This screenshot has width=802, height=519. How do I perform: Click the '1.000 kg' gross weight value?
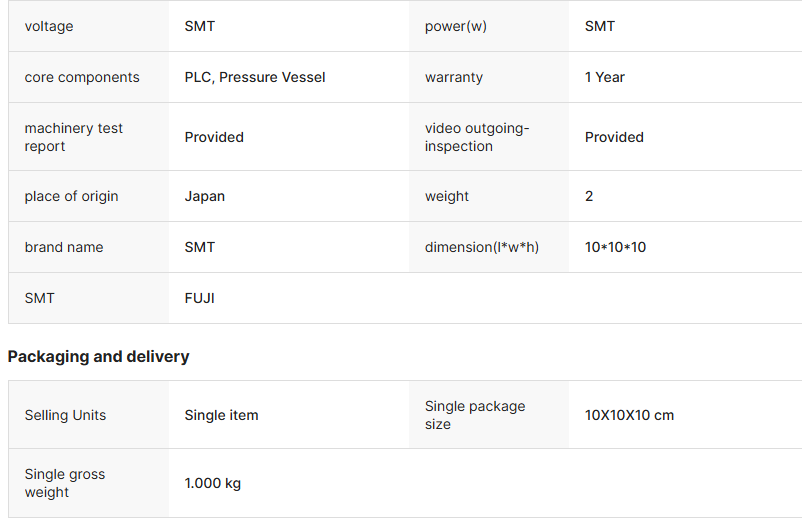(x=212, y=483)
